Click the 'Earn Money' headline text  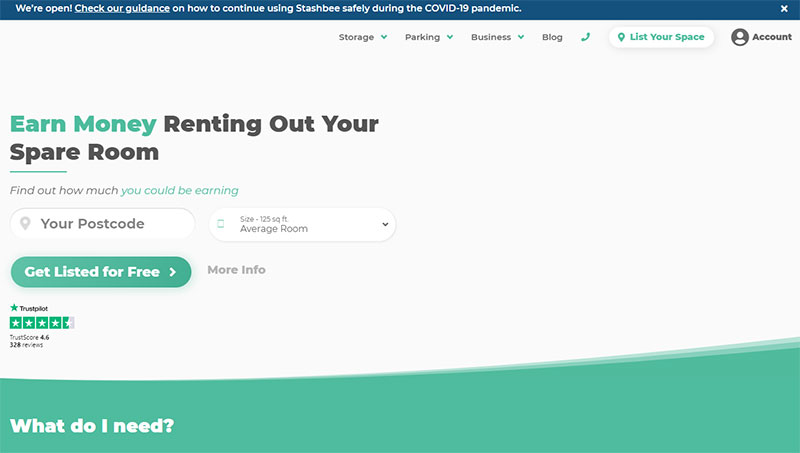click(83, 124)
